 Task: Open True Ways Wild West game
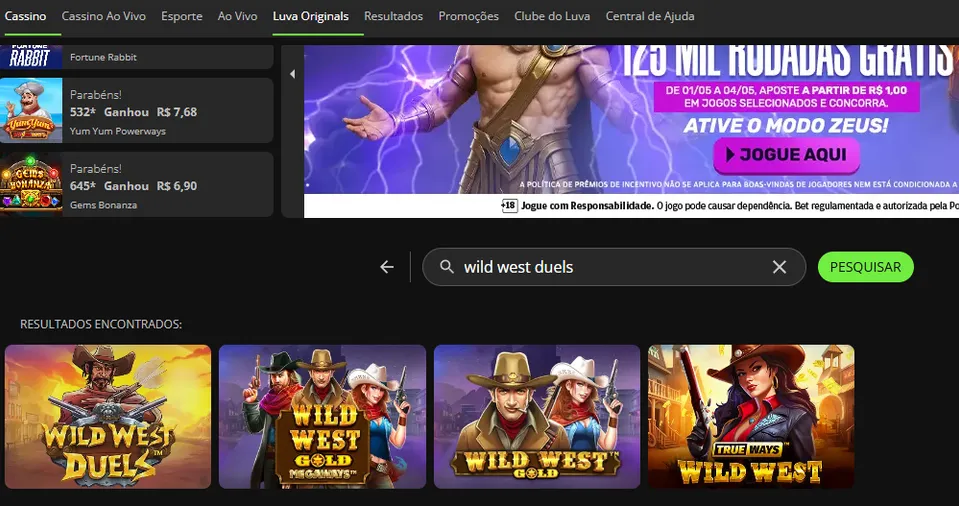751,417
